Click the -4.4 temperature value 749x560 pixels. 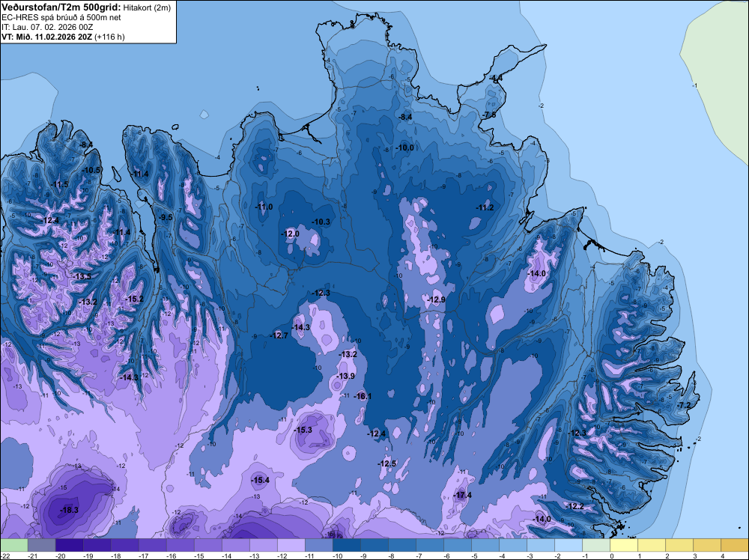(x=496, y=78)
